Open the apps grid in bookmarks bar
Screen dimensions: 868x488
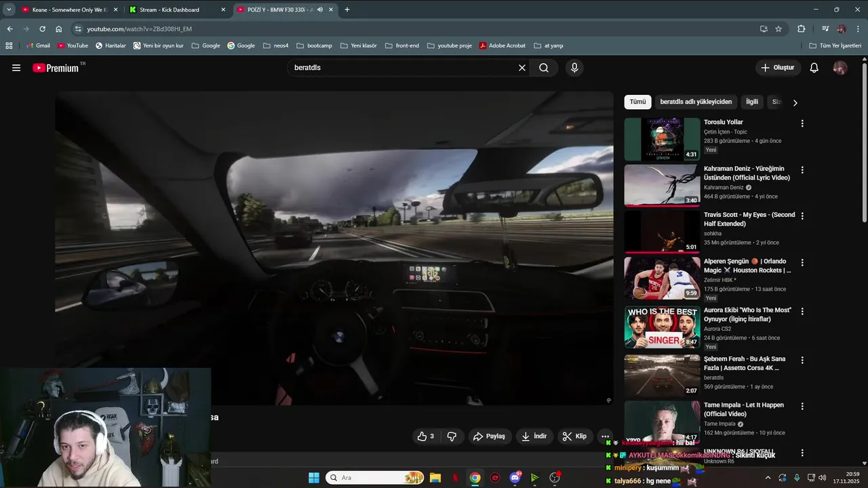click(x=9, y=45)
